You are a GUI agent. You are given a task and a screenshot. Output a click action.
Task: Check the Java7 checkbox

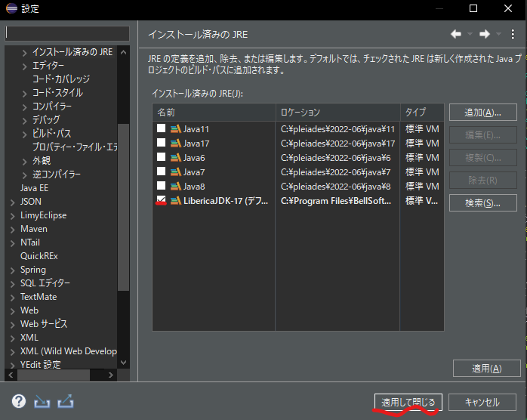coord(162,171)
